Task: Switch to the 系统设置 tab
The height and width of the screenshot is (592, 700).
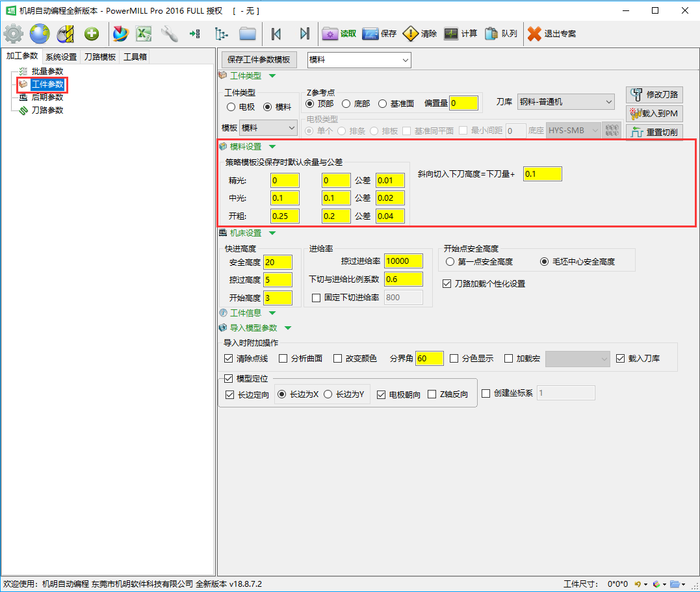Action: tap(61, 57)
